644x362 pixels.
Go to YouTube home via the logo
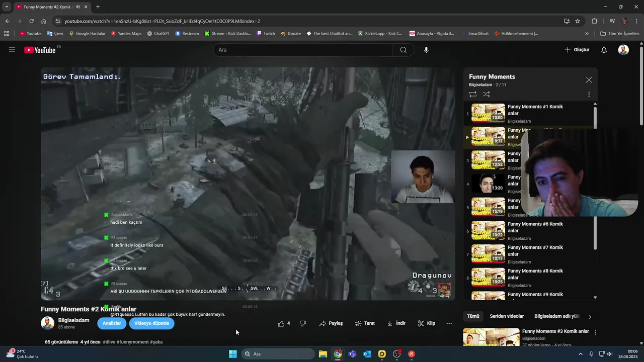coord(40,50)
